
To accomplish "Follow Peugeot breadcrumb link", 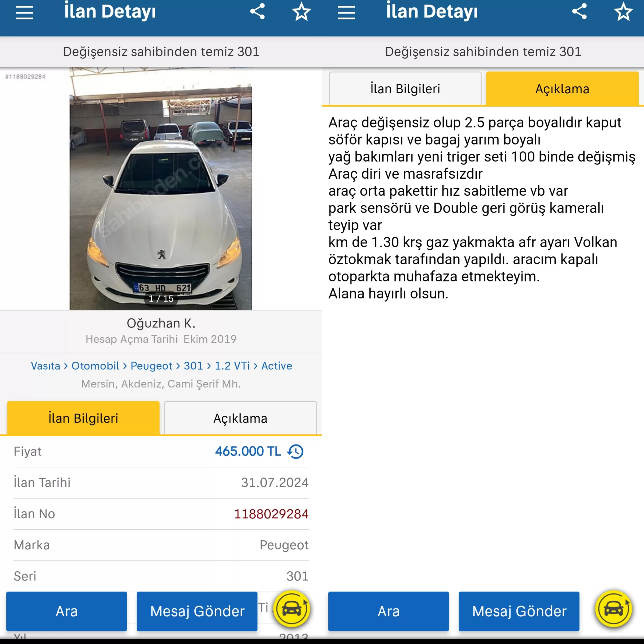I will point(151,366).
